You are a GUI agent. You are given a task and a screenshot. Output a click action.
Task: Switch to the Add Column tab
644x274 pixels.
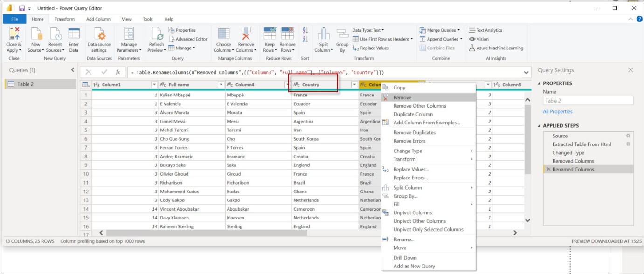98,19
